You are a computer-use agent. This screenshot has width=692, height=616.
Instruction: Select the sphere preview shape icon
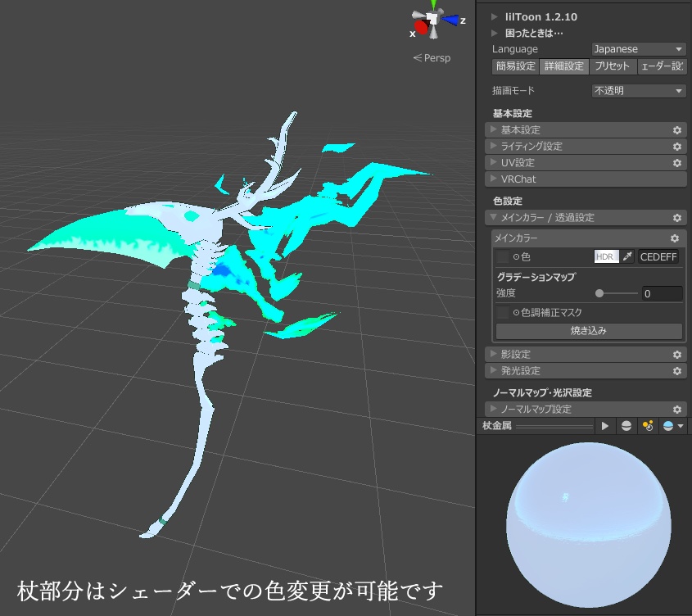pyautogui.click(x=627, y=425)
